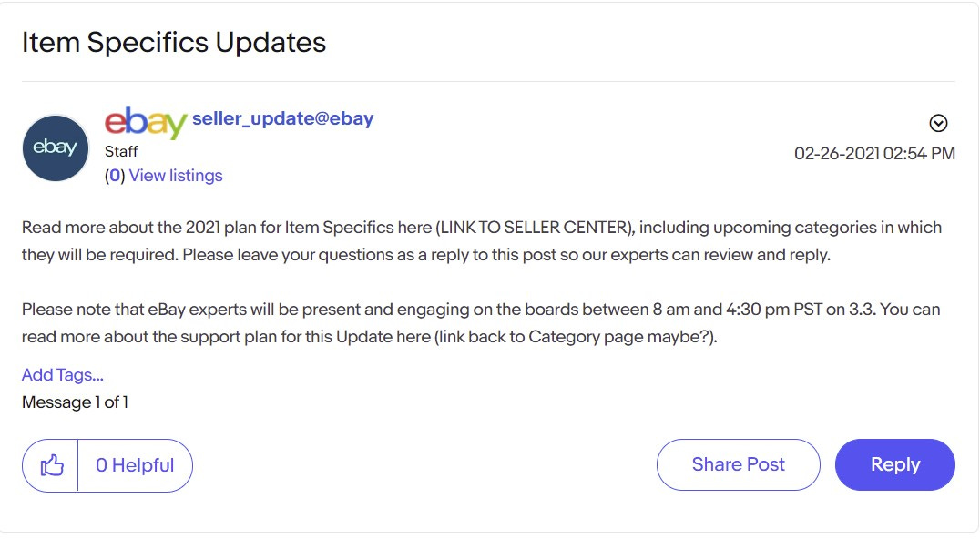
Task: Click the Add Tags link
Action: (x=63, y=375)
